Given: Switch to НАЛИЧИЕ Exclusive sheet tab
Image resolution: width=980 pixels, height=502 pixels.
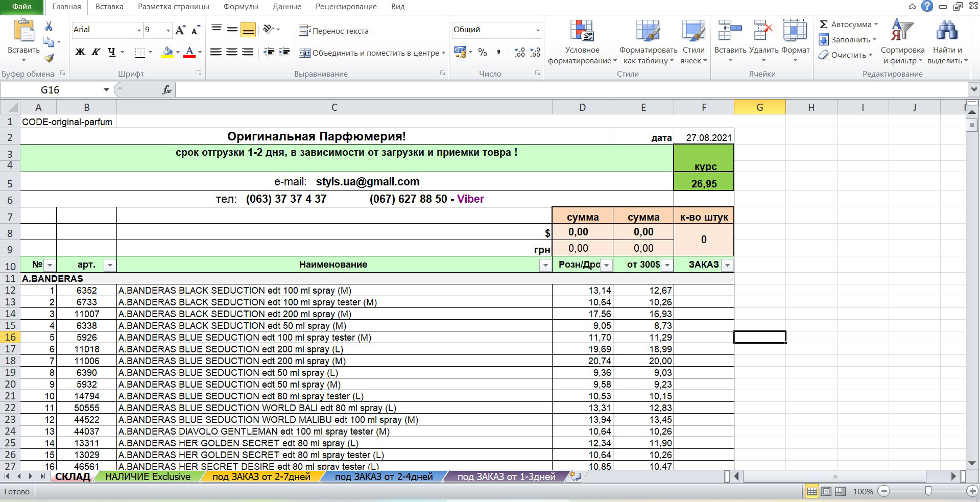Looking at the screenshot, I should point(148,476).
